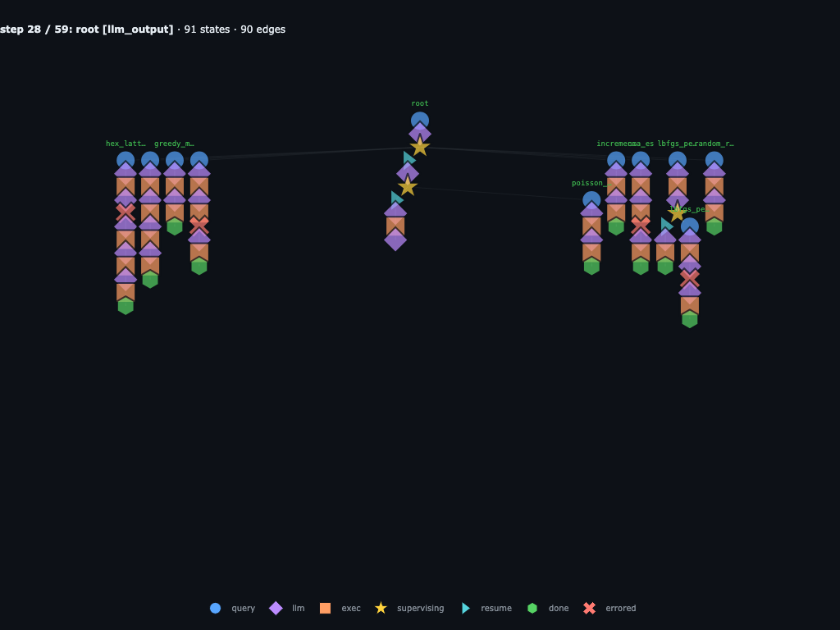840x630 pixels.
Task: Select the supervising star in the lbfgs_pe column
Action: 677,212
